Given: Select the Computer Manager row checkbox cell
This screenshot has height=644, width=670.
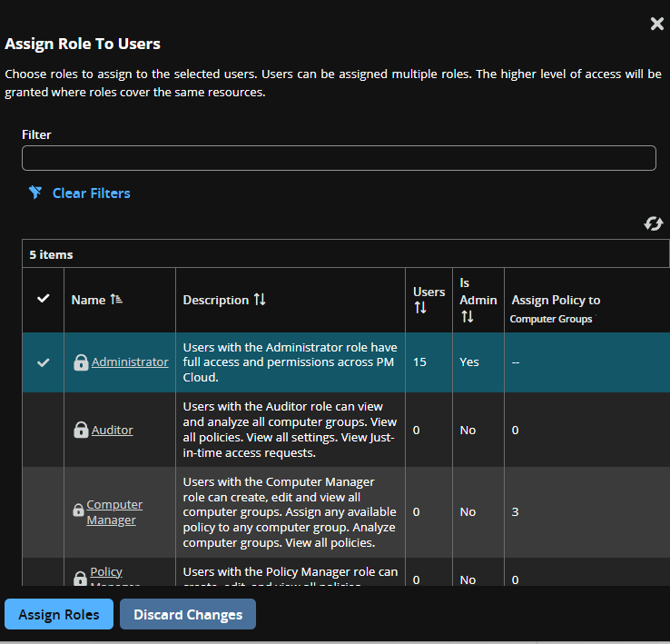Looking at the screenshot, I should coord(44,512).
